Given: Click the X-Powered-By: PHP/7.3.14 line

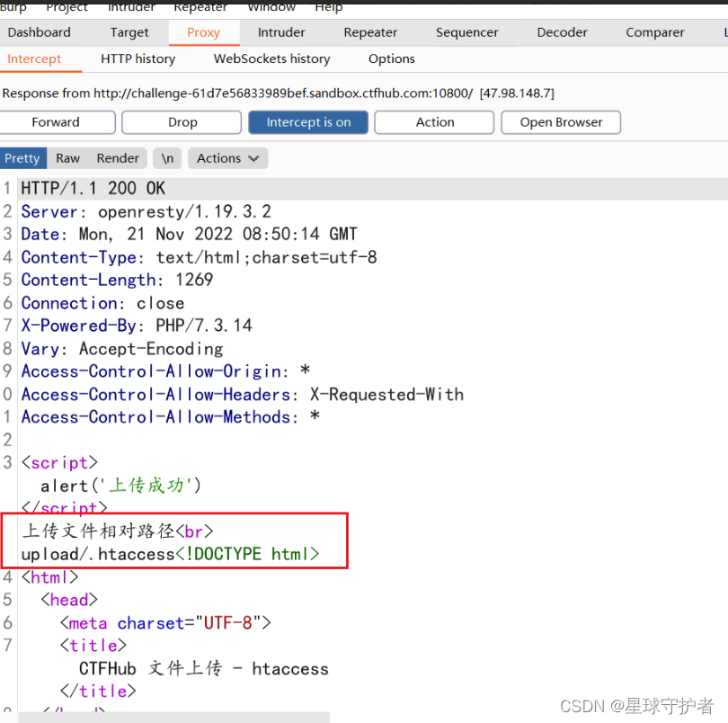Looking at the screenshot, I should point(137,326).
